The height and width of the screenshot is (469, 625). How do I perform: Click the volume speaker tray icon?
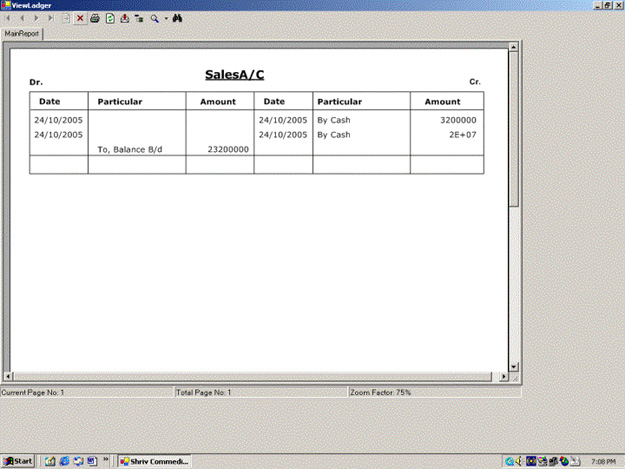(x=521, y=461)
